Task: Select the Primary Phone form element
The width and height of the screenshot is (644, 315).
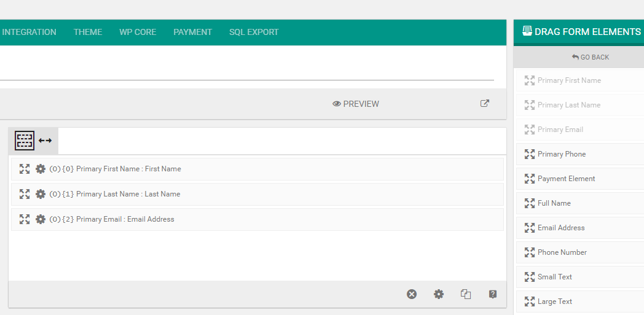Action: (561, 154)
